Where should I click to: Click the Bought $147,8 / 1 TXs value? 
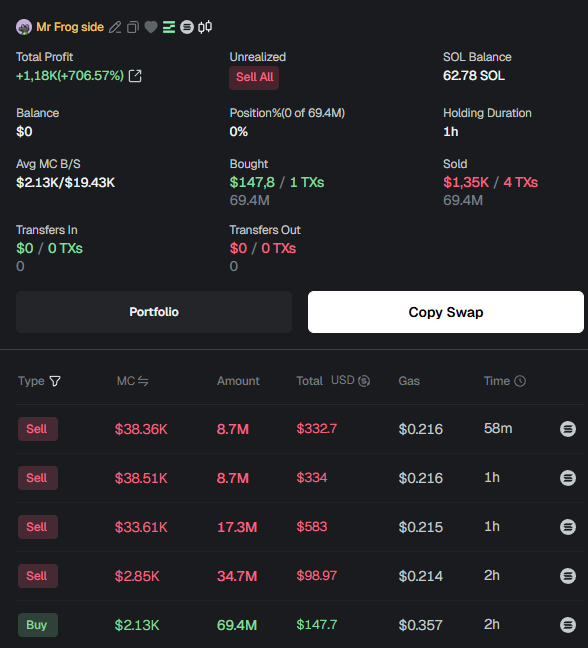pos(276,183)
